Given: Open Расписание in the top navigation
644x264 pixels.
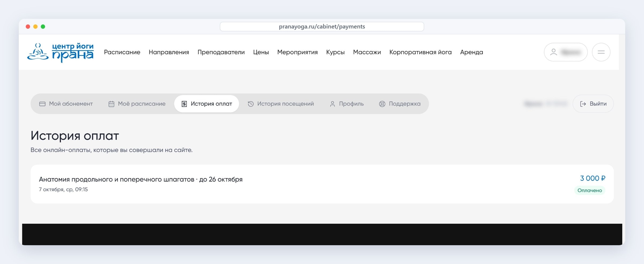Looking at the screenshot, I should pos(122,52).
